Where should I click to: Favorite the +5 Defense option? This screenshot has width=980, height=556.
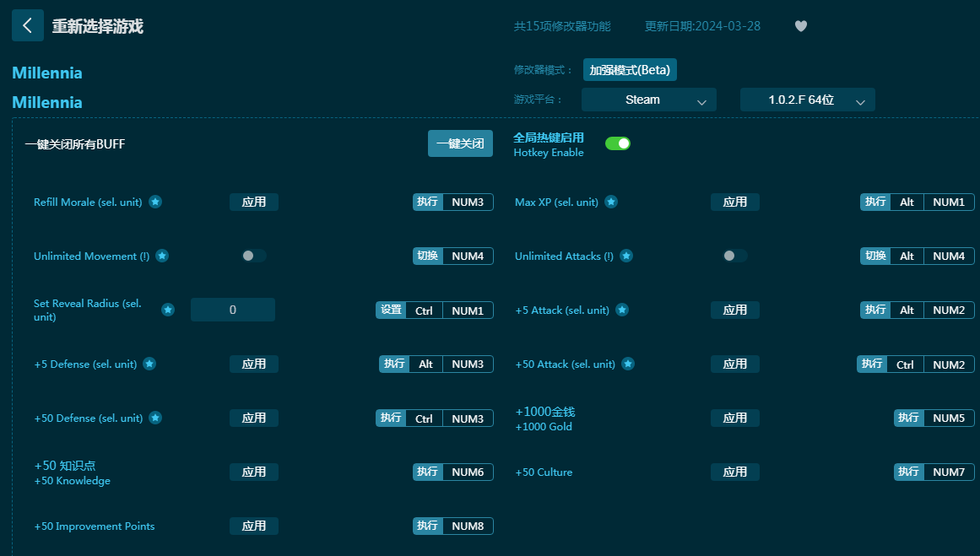[149, 364]
